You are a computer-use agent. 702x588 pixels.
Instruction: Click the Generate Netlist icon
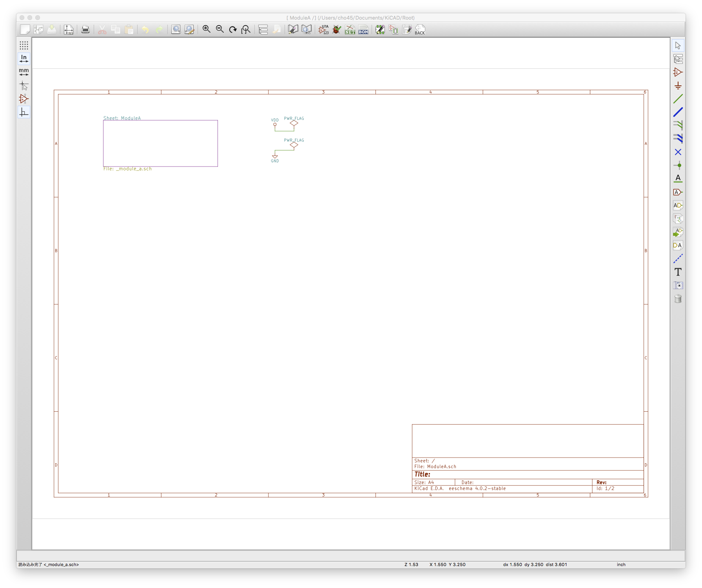[350, 30]
